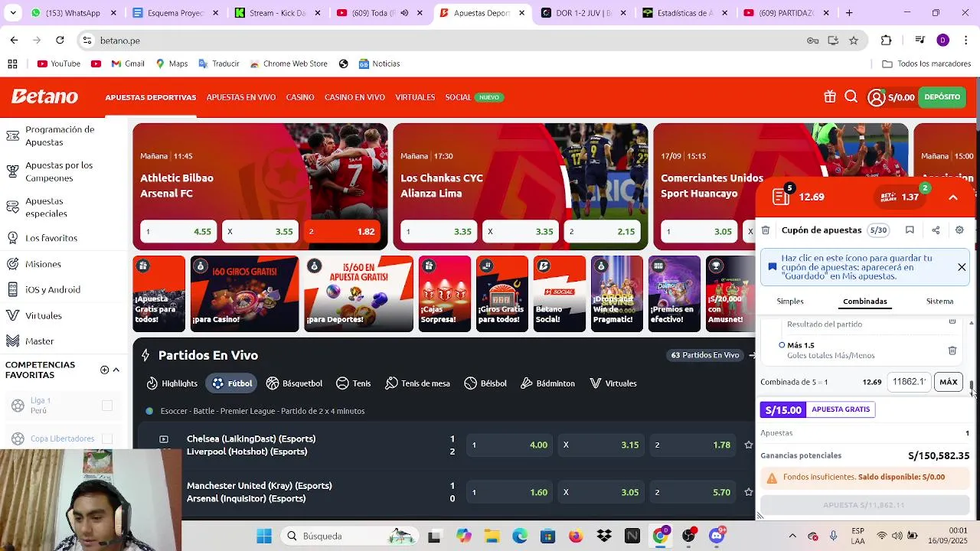Screen dimensions: 980x551
Task: Open Chrome extensions puzzle icon
Action: click(x=887, y=41)
